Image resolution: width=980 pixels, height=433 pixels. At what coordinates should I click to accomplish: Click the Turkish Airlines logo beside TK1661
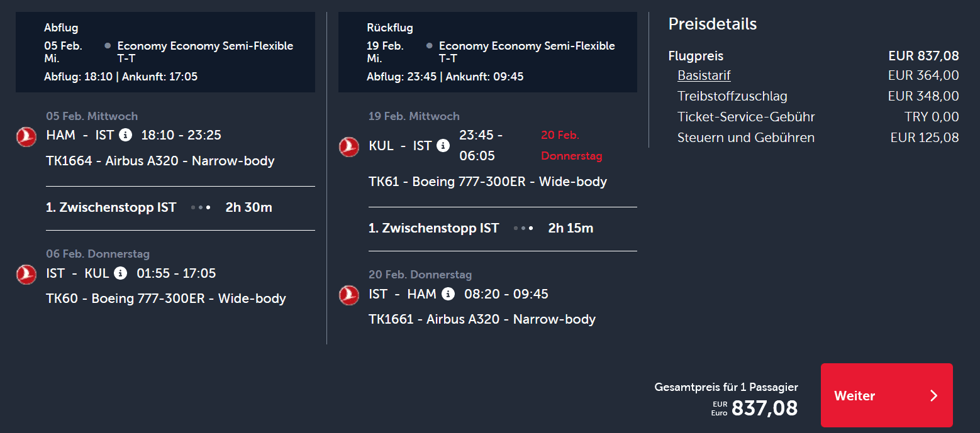coord(349,295)
